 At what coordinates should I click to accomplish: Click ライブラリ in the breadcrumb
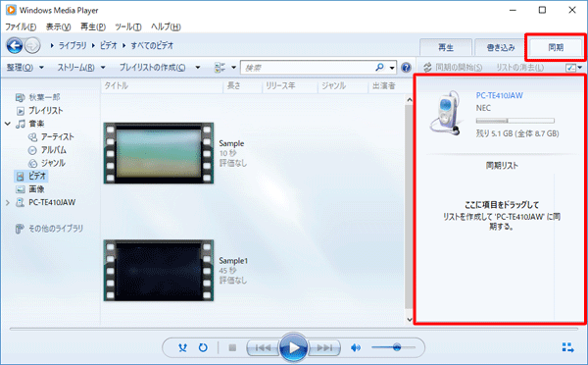73,45
